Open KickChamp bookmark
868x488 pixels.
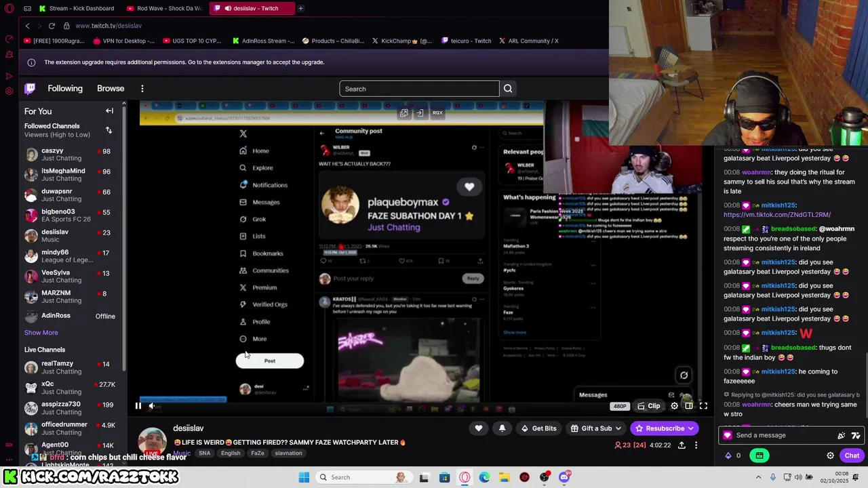click(401, 41)
